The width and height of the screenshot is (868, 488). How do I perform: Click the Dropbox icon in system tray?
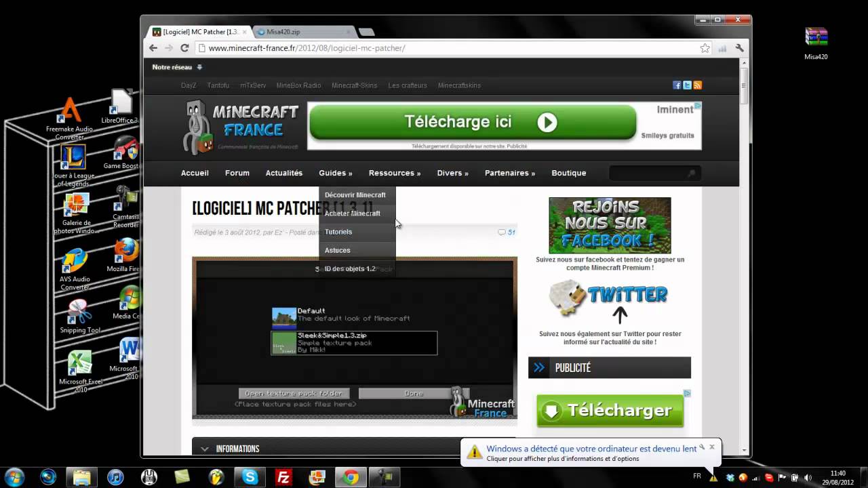(730, 478)
